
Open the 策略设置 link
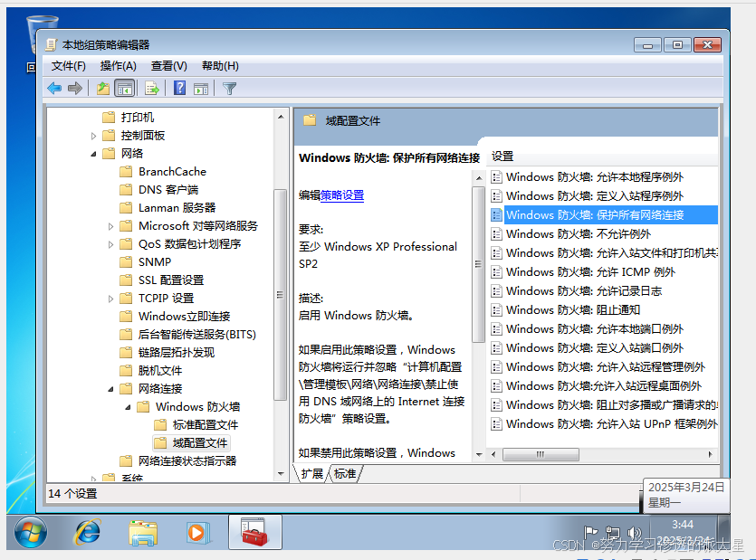point(342,195)
